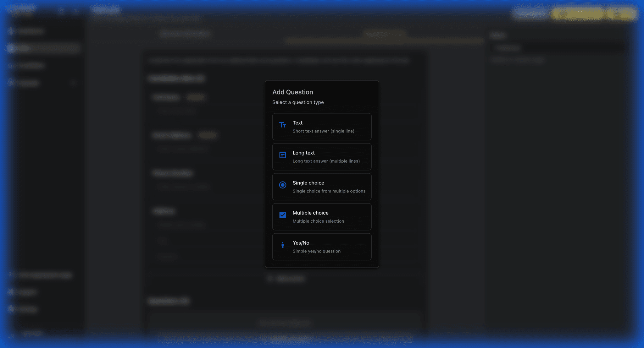Image resolution: width=644 pixels, height=348 pixels.
Task: Select the Text question type option
Action: 322,127
